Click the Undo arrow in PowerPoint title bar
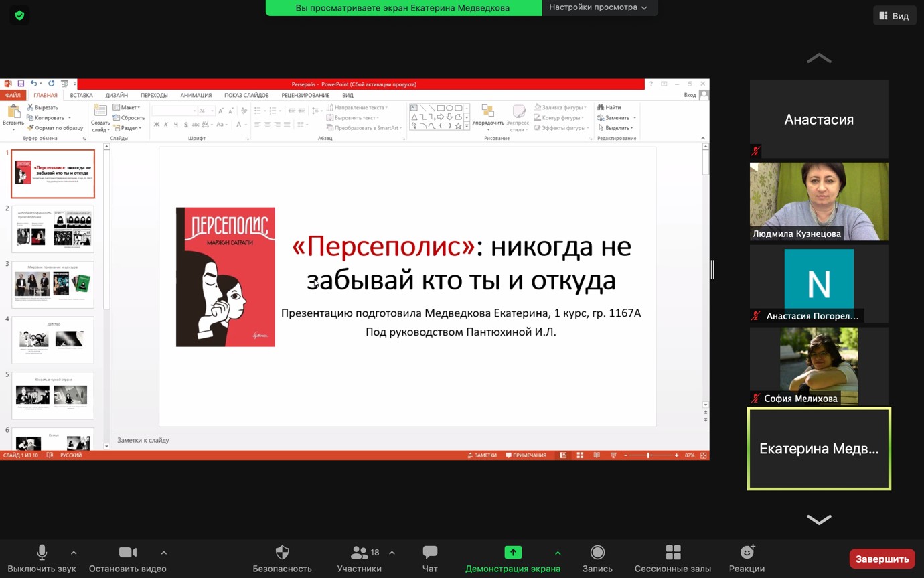The height and width of the screenshot is (578, 924). pos(33,84)
